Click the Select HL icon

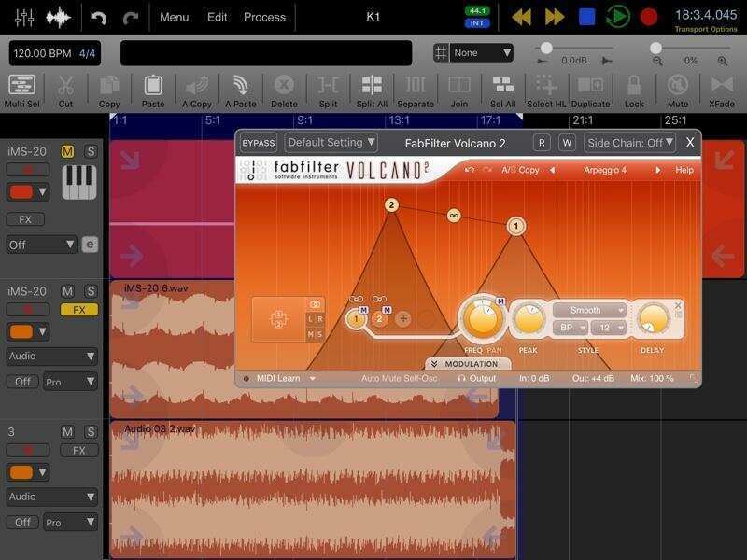[546, 91]
